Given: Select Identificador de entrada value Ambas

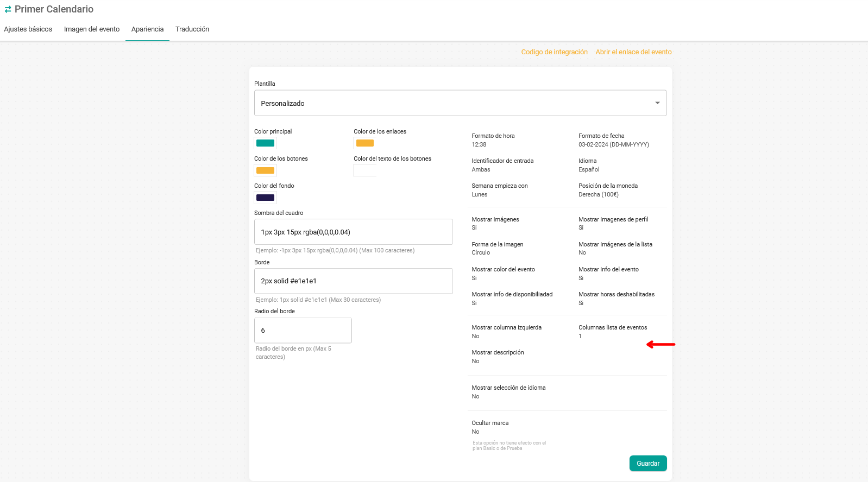Looking at the screenshot, I should click(x=481, y=170).
